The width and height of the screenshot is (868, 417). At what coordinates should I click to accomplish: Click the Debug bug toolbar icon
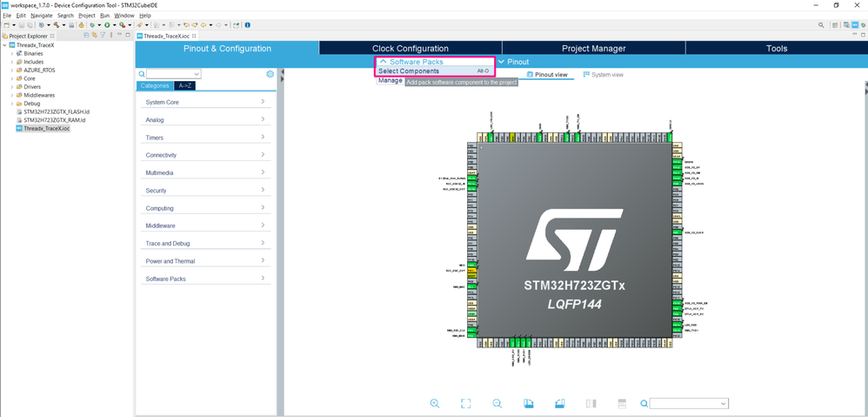tap(92, 25)
